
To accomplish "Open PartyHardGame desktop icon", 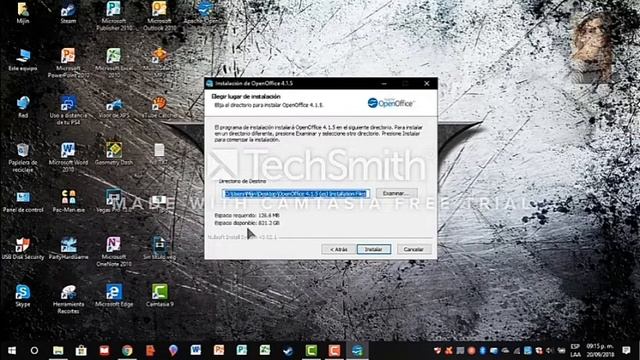I will point(68,248).
